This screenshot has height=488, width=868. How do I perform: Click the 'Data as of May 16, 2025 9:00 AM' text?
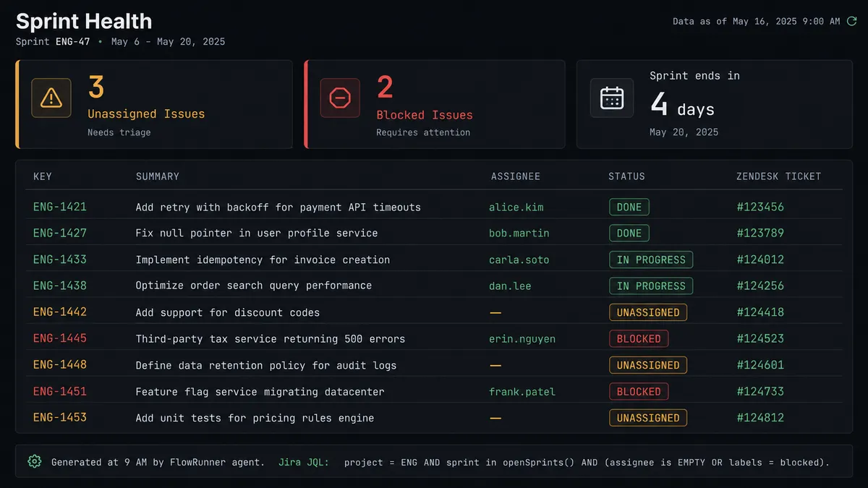[x=757, y=22]
